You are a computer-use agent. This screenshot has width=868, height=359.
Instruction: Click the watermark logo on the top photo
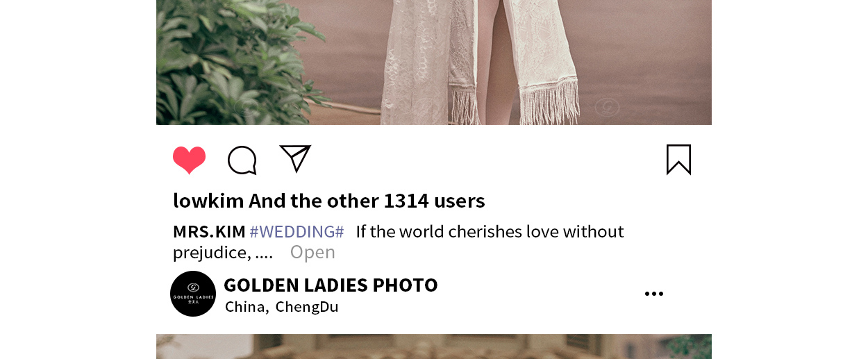(608, 107)
